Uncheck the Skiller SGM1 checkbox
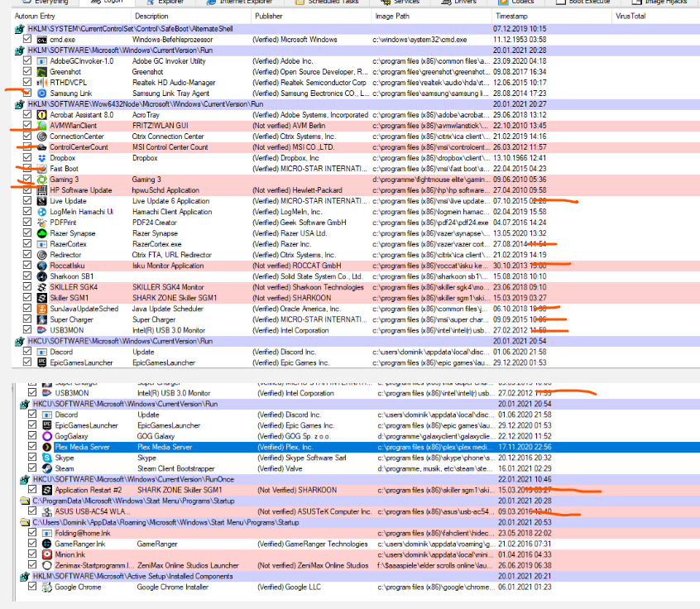This screenshot has height=609, width=700. pos(27,297)
